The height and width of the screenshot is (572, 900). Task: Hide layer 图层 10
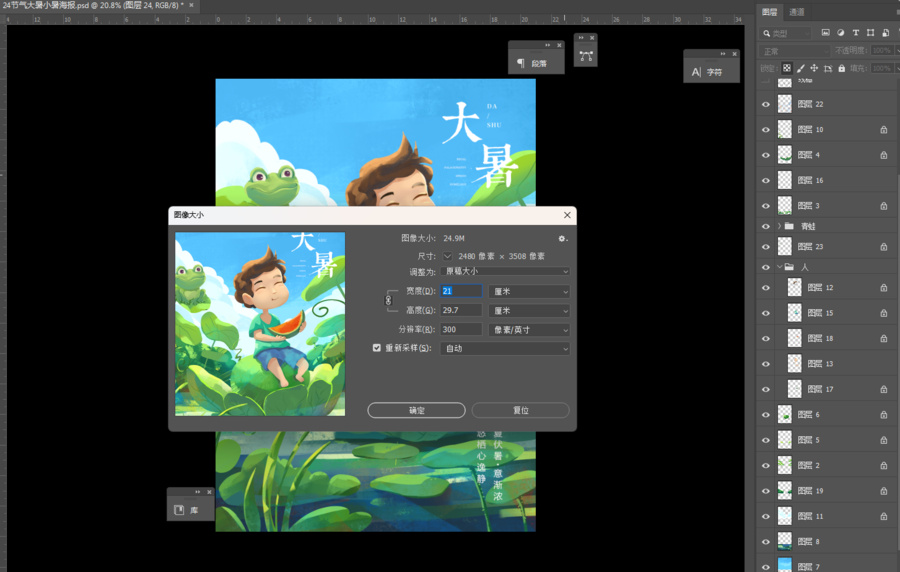tap(766, 130)
